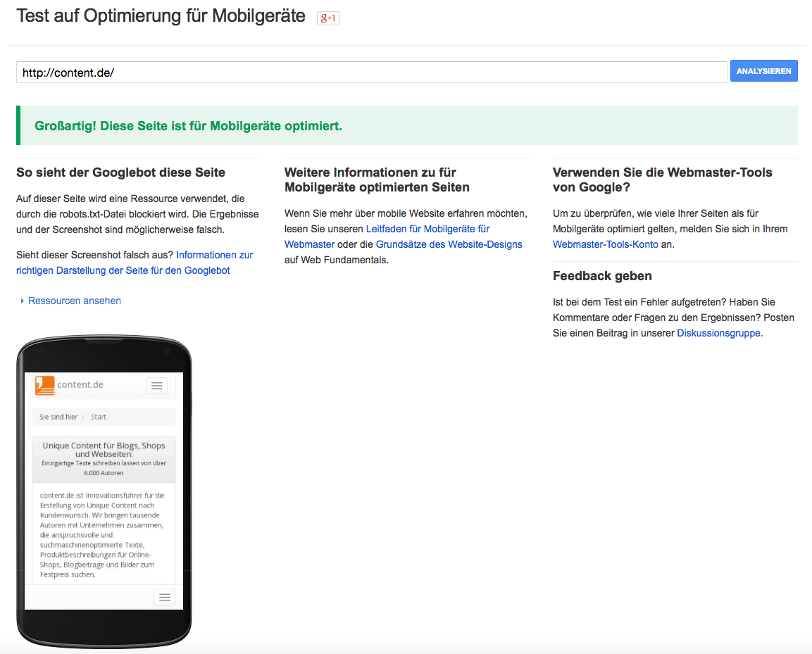Click 'Start' breadcrumb in phone preview
This screenshot has width=812, height=654.
99,417
